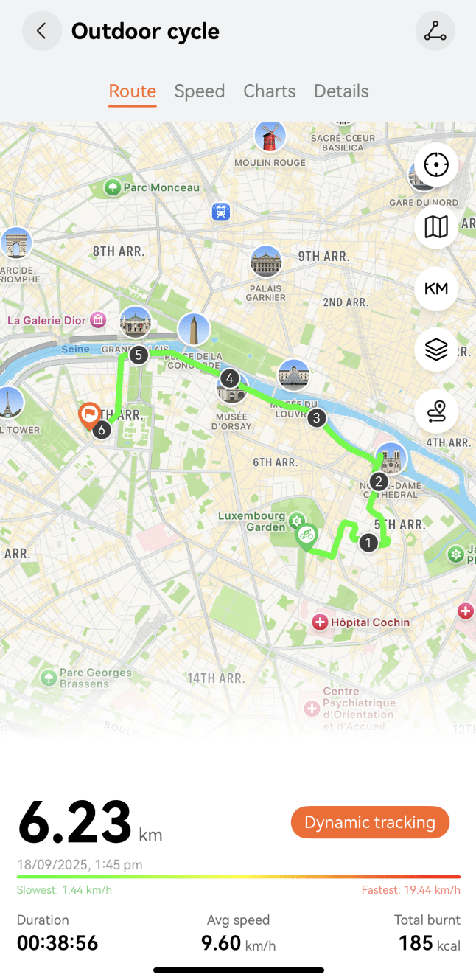
Task: Open the Details tab
Action: 341,91
